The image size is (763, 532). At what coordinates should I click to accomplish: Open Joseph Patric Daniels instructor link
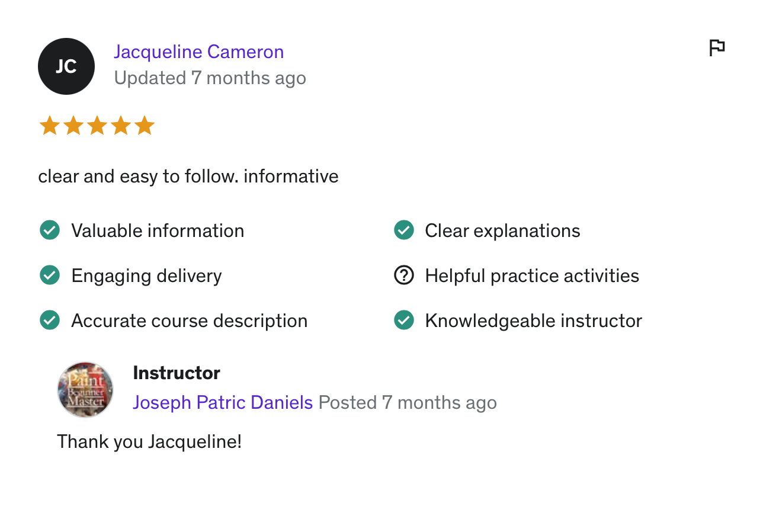[223, 403]
